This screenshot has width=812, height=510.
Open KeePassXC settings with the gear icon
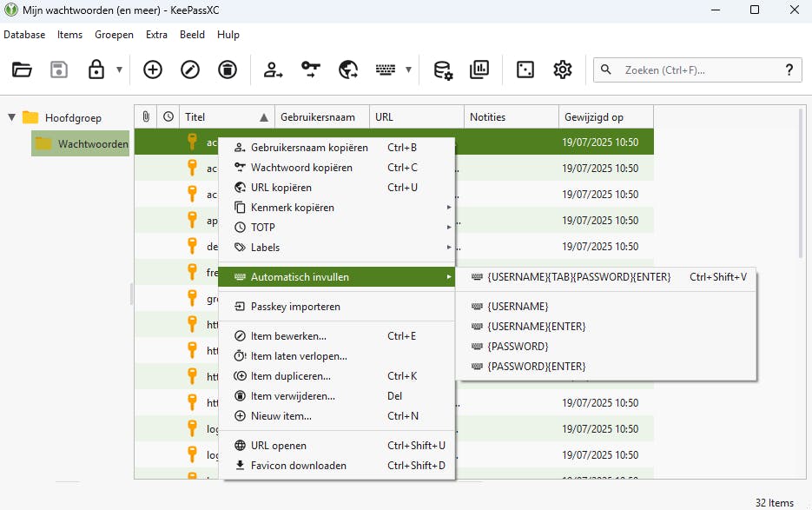click(562, 70)
